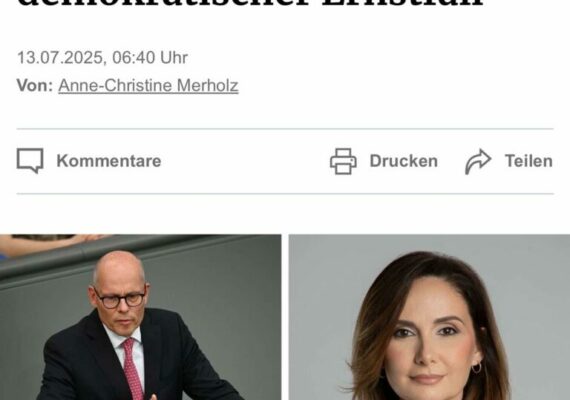Click the surname Merholz in the byline

pos(208,86)
